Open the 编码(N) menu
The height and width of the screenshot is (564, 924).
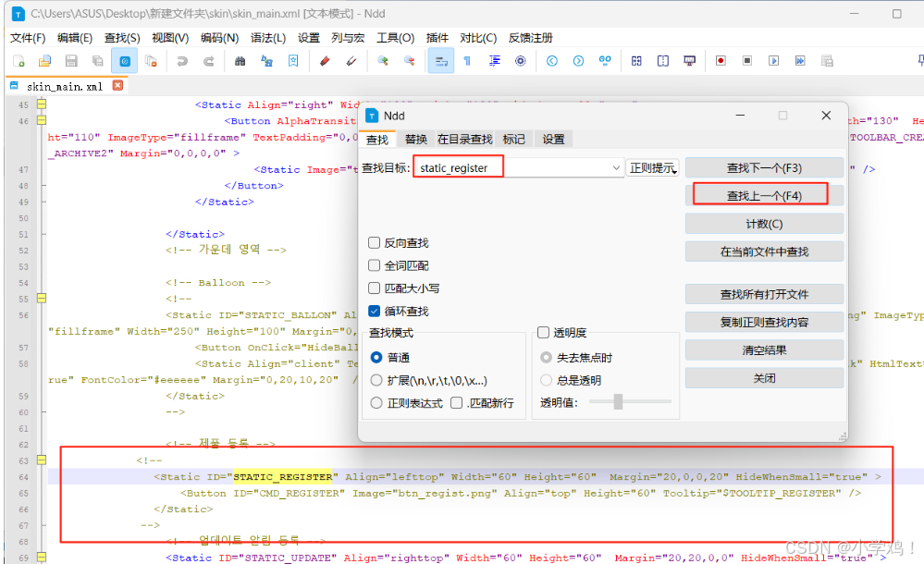(219, 38)
